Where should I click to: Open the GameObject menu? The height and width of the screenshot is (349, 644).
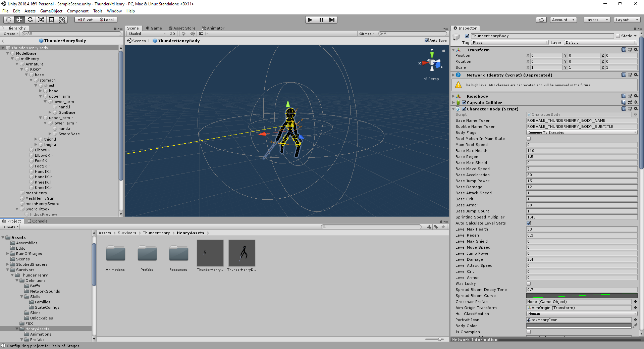pos(51,11)
